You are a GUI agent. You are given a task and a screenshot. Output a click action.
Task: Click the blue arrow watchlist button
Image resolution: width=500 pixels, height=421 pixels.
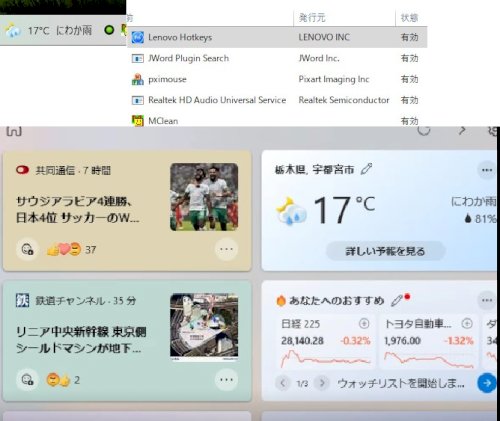[x=487, y=383]
